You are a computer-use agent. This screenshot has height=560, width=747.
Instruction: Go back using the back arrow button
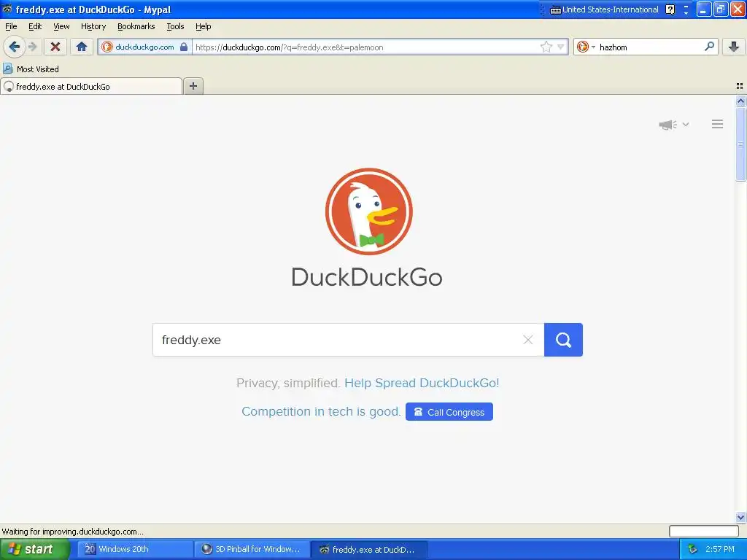pyautogui.click(x=14, y=47)
